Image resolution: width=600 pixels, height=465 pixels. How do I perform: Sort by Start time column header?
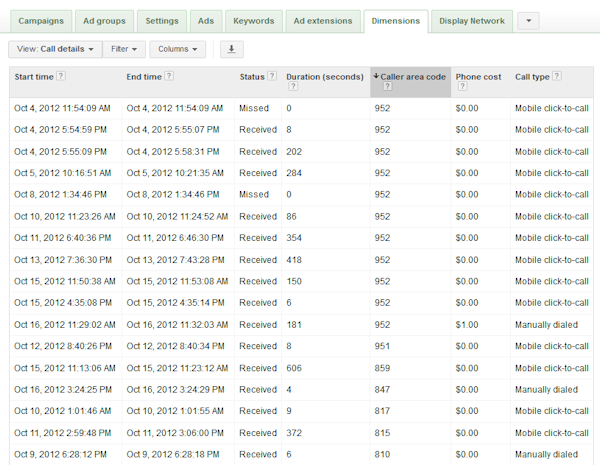click(x=34, y=77)
